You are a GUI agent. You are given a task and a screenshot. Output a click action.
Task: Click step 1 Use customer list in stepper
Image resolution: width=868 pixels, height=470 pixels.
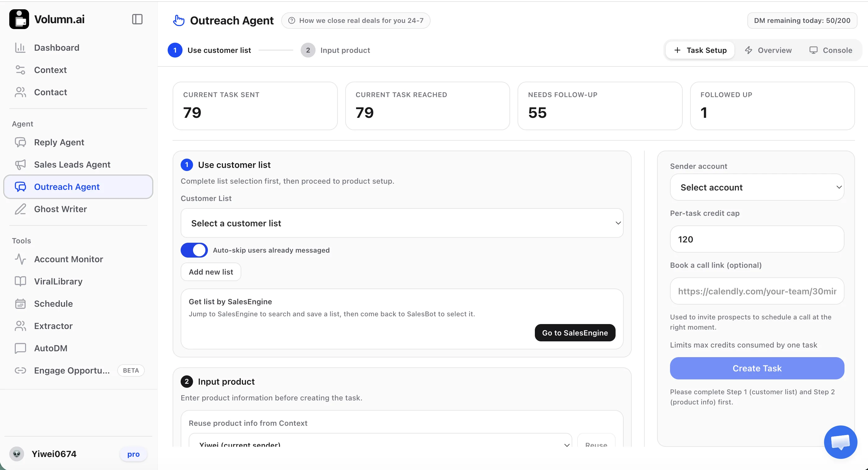(209, 50)
